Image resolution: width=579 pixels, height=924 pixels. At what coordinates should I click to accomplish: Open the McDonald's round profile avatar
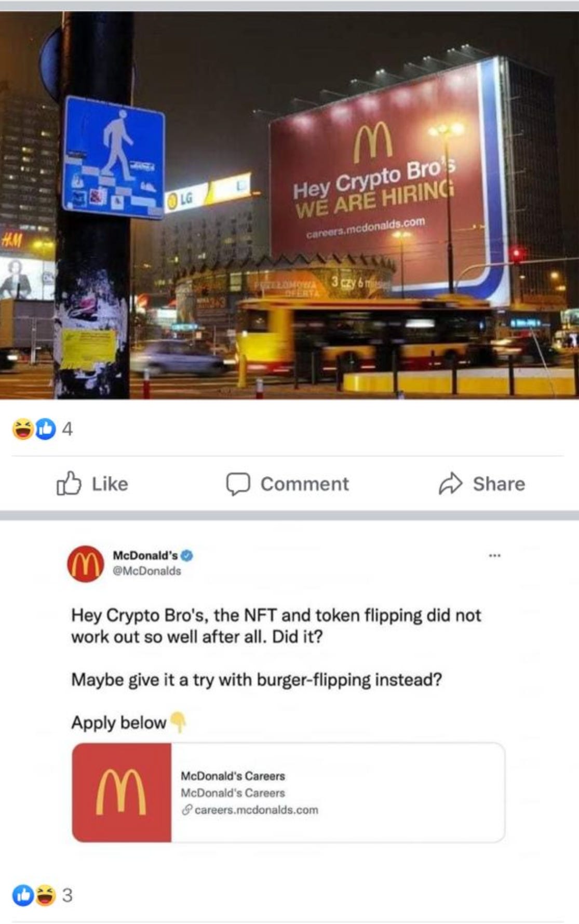[86, 564]
